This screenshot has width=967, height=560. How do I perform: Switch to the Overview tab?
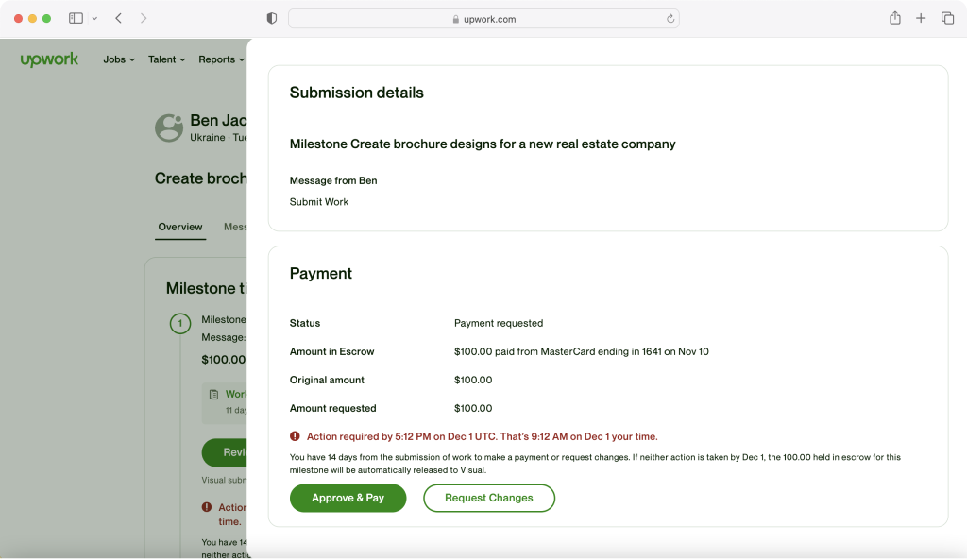[180, 227]
